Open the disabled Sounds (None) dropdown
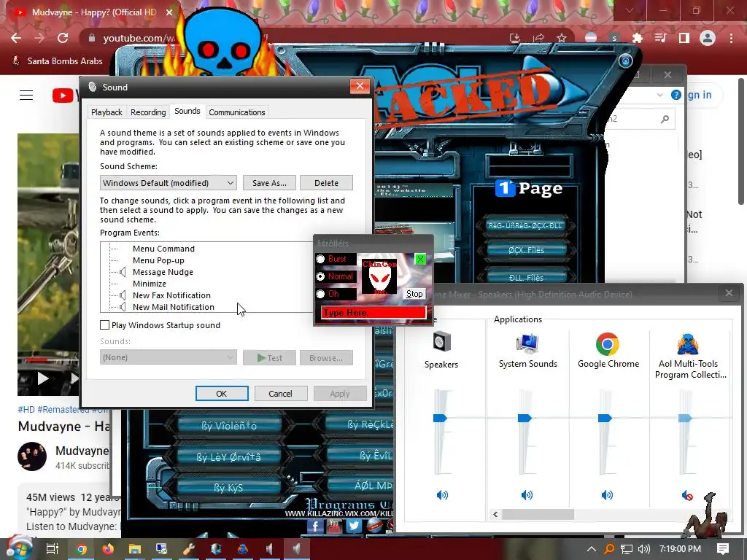The height and width of the screenshot is (560, 747). 169,357
